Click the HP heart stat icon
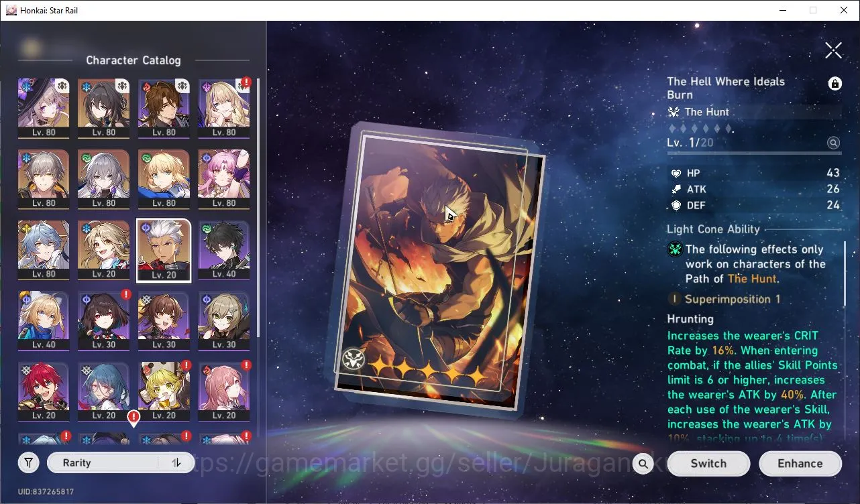Viewport: 860px width, 504px height. click(x=676, y=174)
